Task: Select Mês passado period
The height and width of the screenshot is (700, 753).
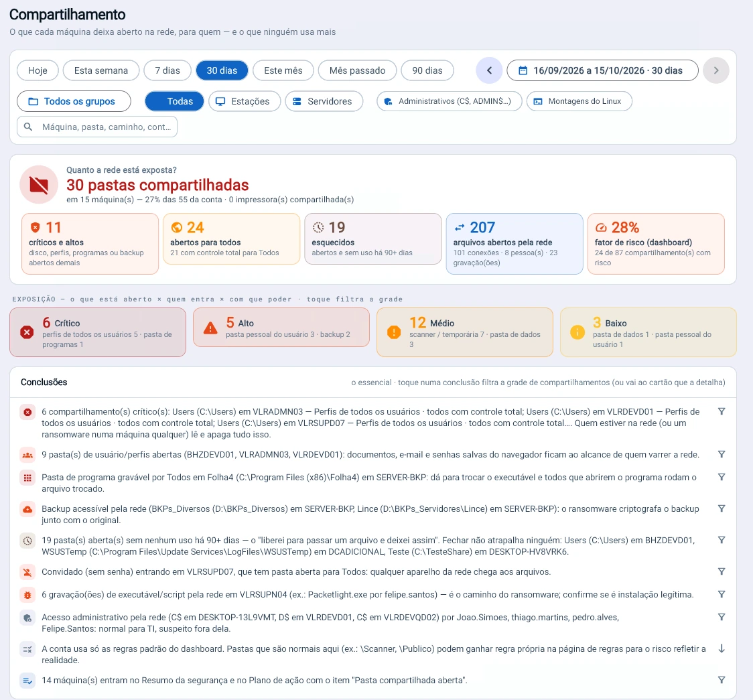Action: point(357,70)
